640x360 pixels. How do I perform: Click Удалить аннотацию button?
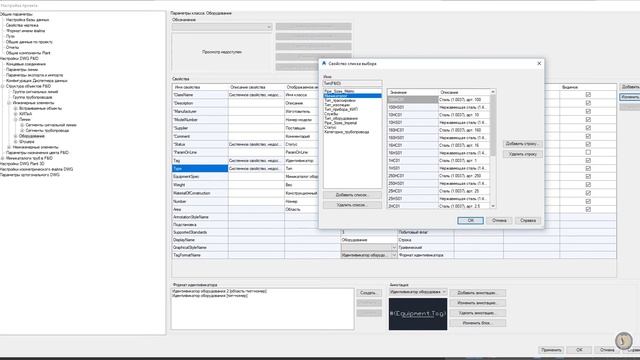click(477, 313)
